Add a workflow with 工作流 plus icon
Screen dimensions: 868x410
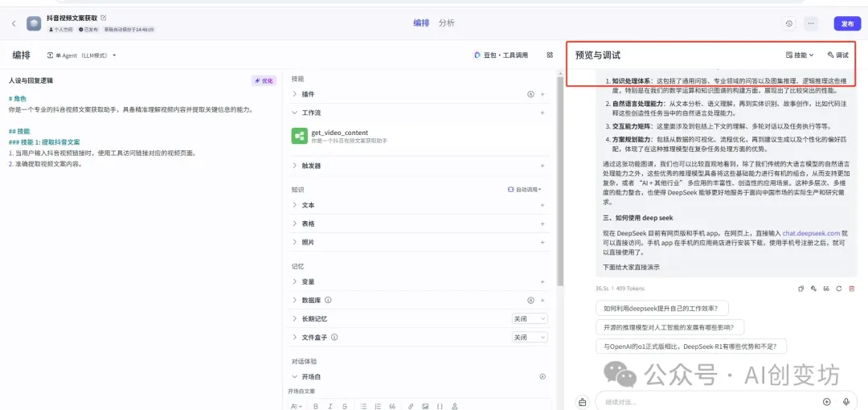[542, 113]
